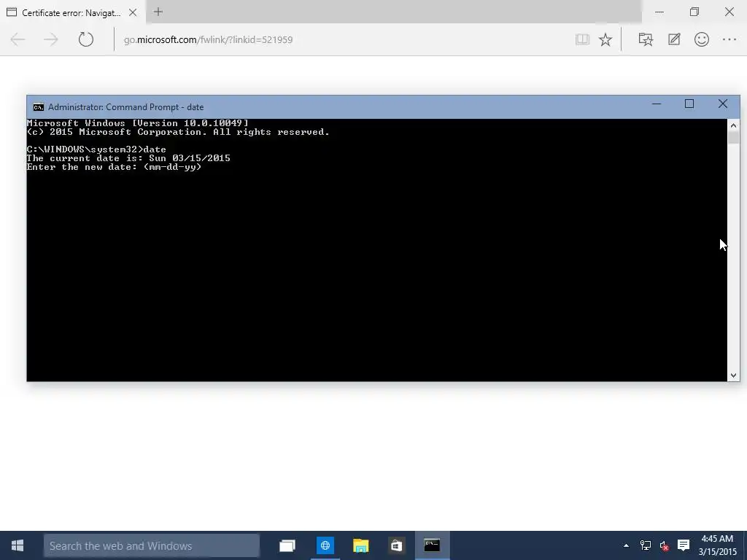The width and height of the screenshot is (747, 560).
Task: Open the Windows Start menu
Action: [18, 545]
